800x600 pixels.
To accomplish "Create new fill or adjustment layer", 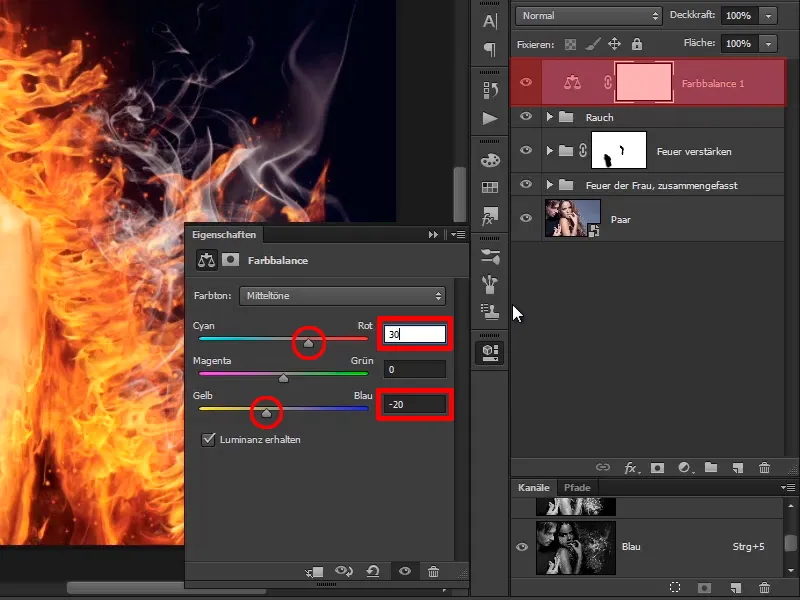I will click(x=684, y=468).
